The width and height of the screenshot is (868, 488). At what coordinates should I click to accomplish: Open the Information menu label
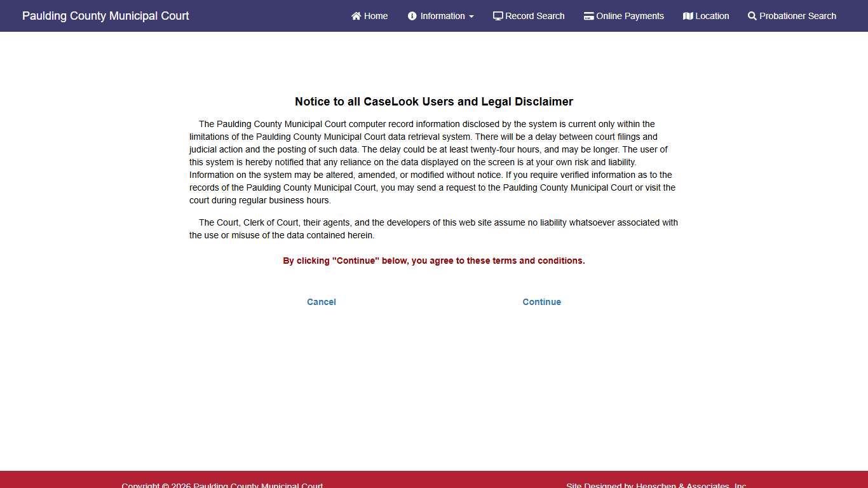[442, 16]
